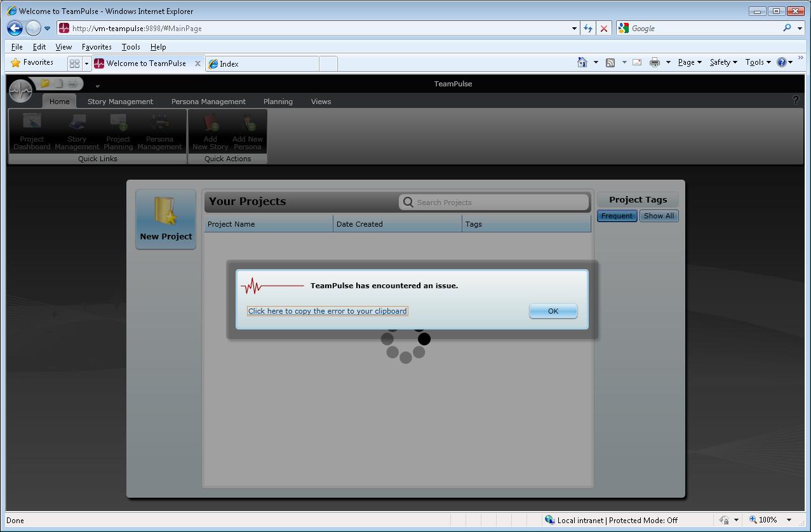
Task: Open the Favorites menu in menu bar
Action: pyautogui.click(x=97, y=47)
